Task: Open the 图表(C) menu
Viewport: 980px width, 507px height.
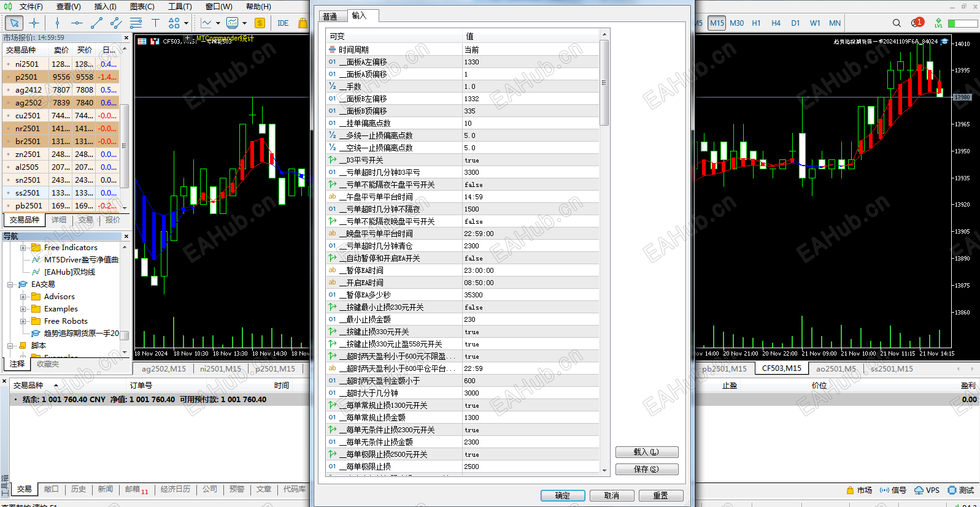Action: coord(142,6)
